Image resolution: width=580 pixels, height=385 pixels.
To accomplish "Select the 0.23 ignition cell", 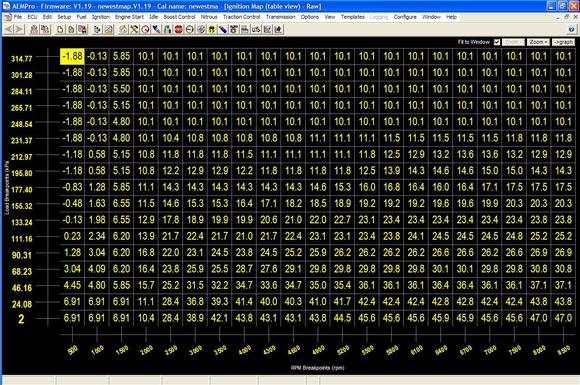I will 72,236.
